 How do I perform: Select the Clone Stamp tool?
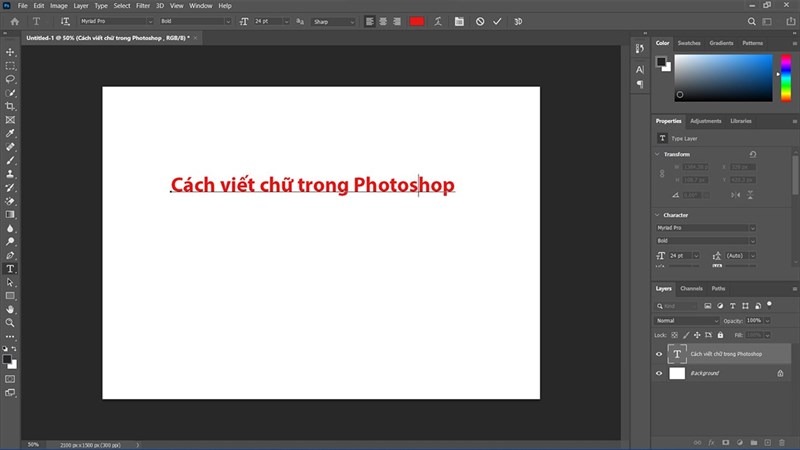tap(10, 174)
